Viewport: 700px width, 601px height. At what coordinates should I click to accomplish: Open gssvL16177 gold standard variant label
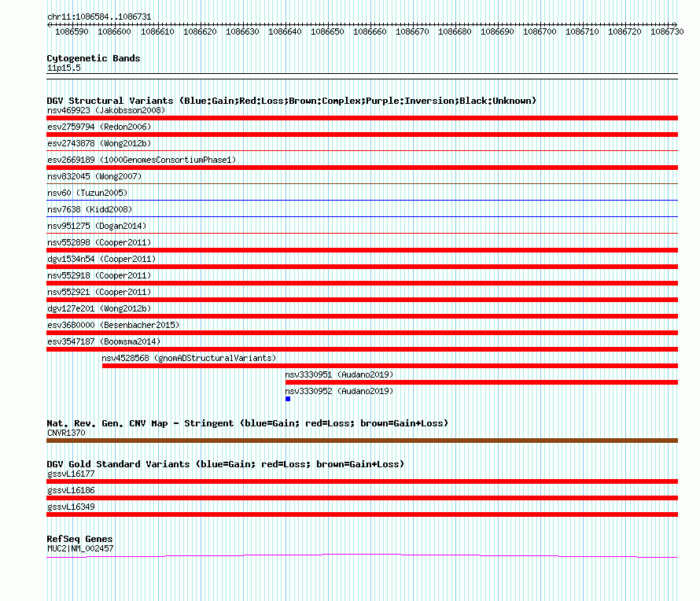(71, 474)
